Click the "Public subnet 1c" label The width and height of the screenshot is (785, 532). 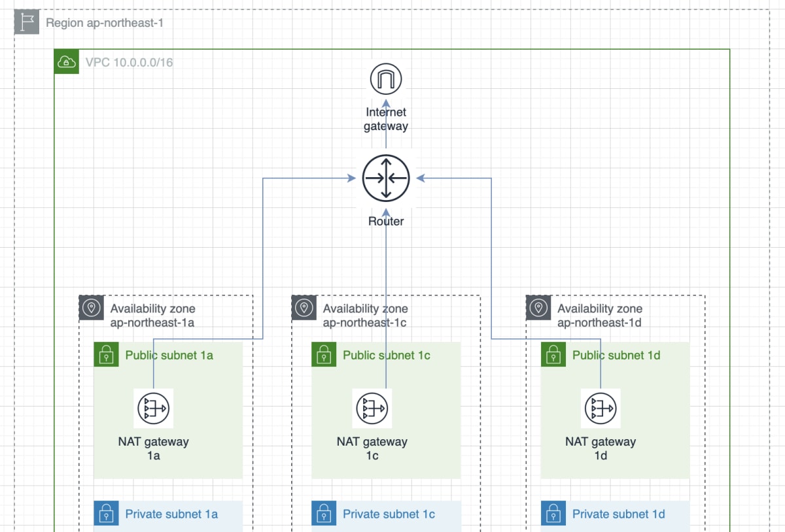(387, 356)
